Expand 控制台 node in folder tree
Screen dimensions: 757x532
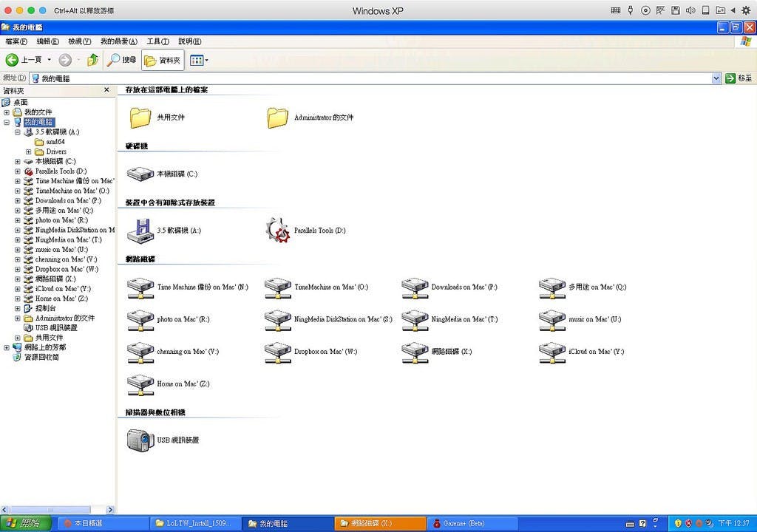pos(18,308)
